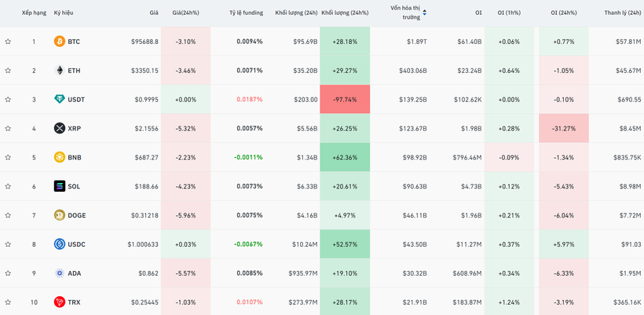Click the Solana (SOL) coin icon
This screenshot has height=315, width=644.
[59, 186]
